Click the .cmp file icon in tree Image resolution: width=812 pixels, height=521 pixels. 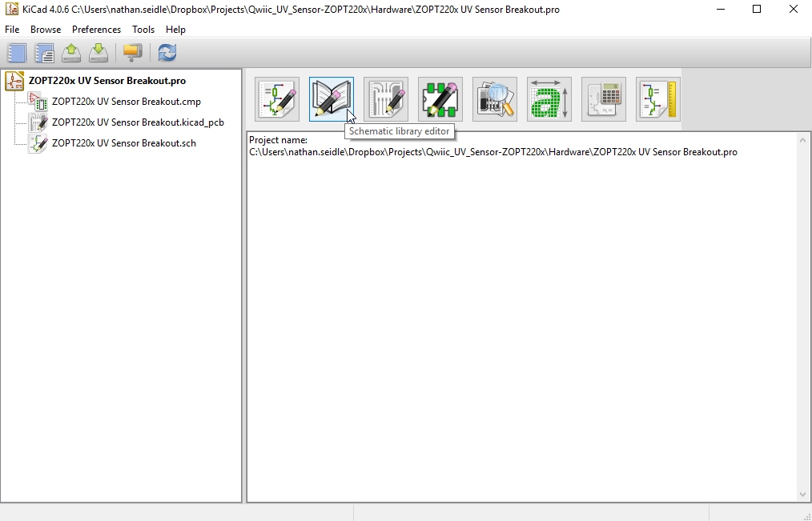click(x=38, y=102)
